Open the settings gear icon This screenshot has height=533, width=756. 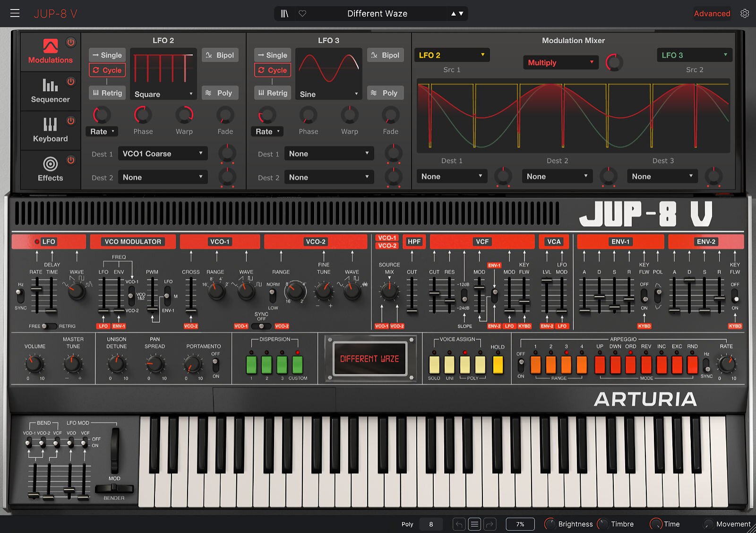(745, 14)
